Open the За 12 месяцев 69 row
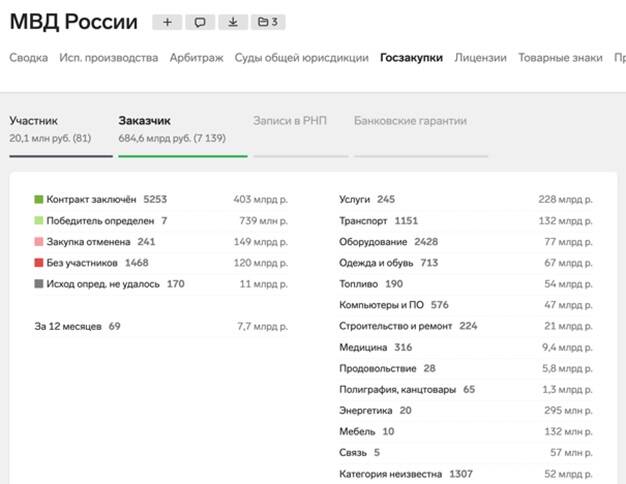626x484 pixels. (x=161, y=326)
